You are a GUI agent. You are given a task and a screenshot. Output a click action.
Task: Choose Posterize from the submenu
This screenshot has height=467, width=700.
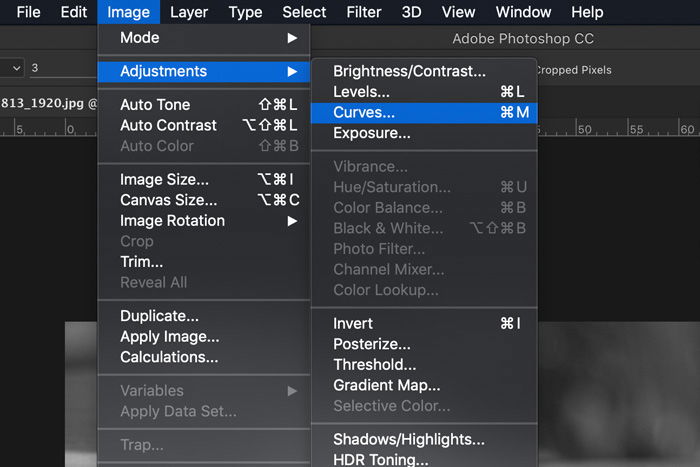(424, 344)
